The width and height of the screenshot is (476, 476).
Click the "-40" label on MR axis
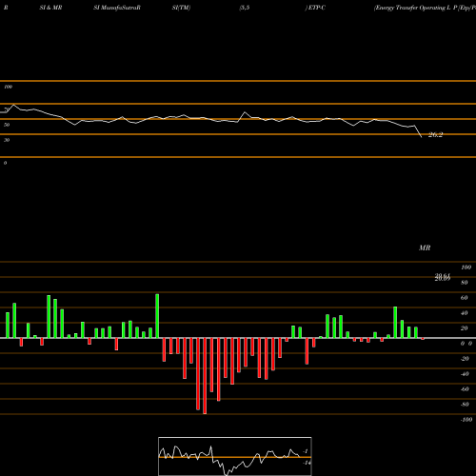click(x=465, y=374)
